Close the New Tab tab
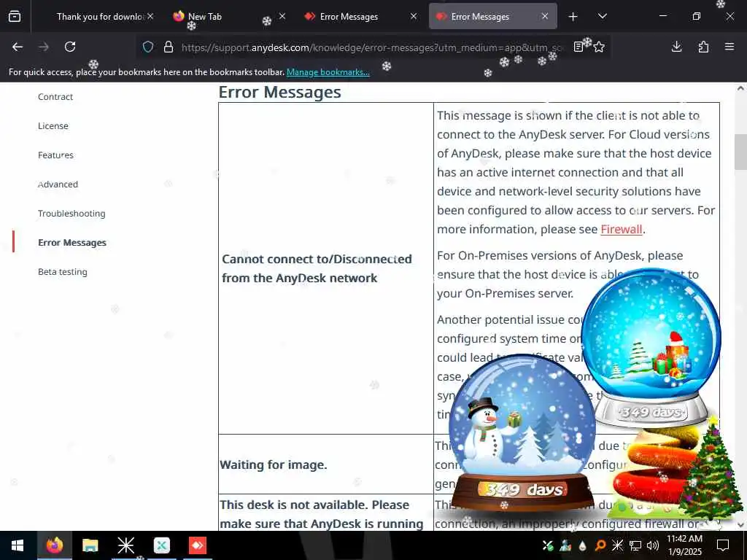This screenshot has height=560, width=747. (x=282, y=16)
